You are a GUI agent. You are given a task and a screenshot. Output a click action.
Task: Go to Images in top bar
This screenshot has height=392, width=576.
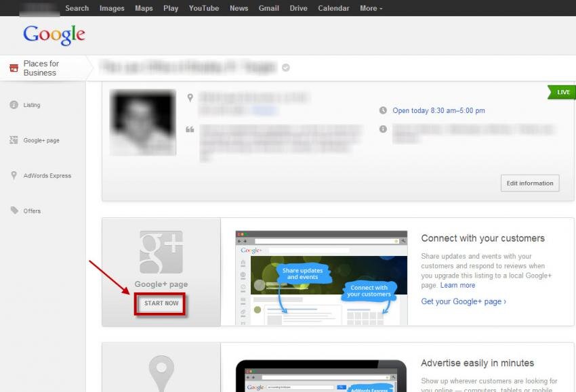pyautogui.click(x=112, y=8)
